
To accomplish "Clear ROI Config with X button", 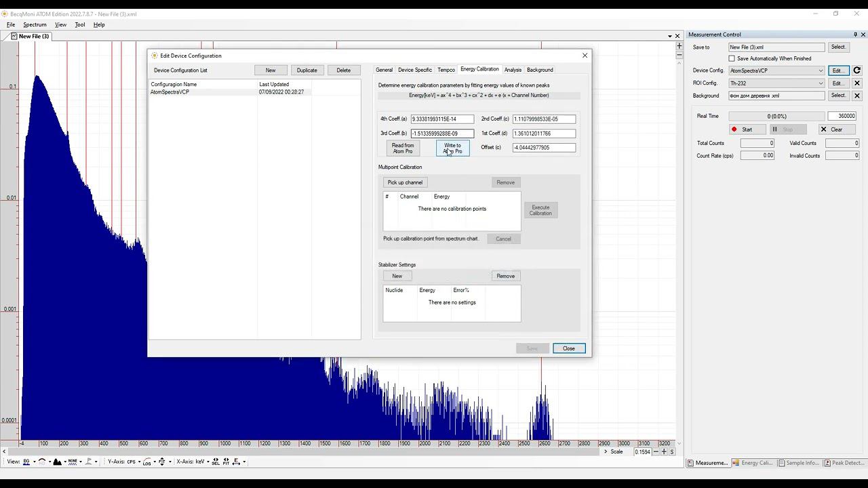I will [857, 83].
